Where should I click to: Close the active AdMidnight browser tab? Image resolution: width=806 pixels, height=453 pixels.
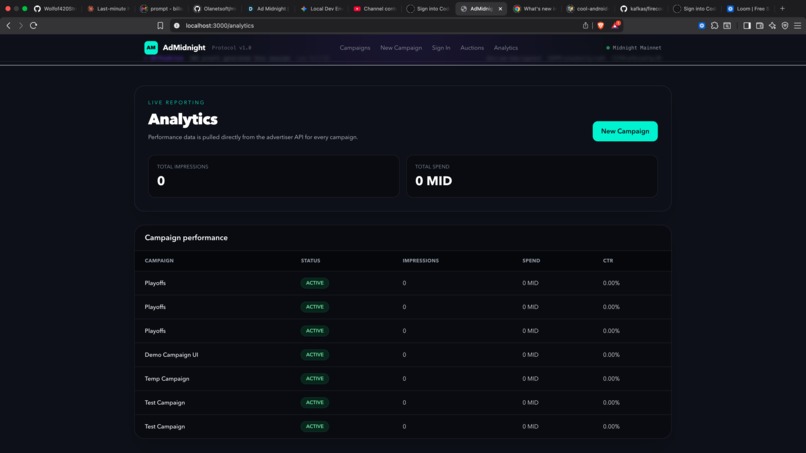(500, 9)
